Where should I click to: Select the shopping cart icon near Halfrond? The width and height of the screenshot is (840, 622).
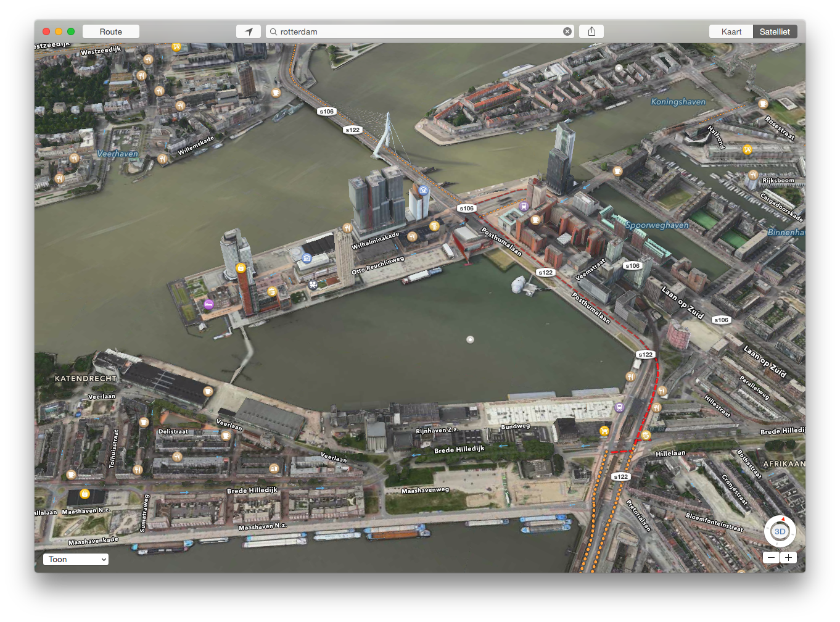747,149
